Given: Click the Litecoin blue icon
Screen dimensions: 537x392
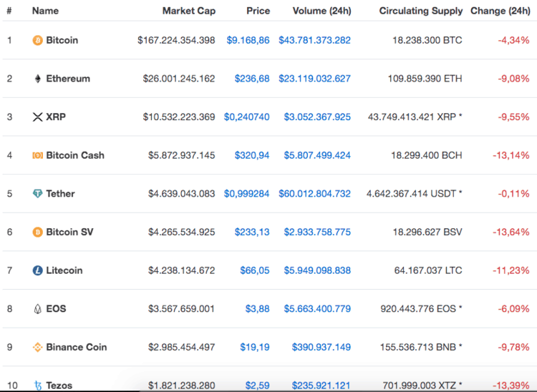Looking at the screenshot, I should (37, 270).
